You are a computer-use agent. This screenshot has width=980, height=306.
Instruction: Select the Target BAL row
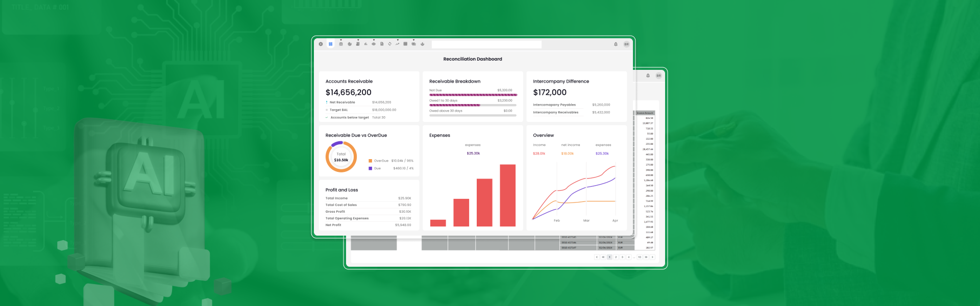[x=361, y=110]
